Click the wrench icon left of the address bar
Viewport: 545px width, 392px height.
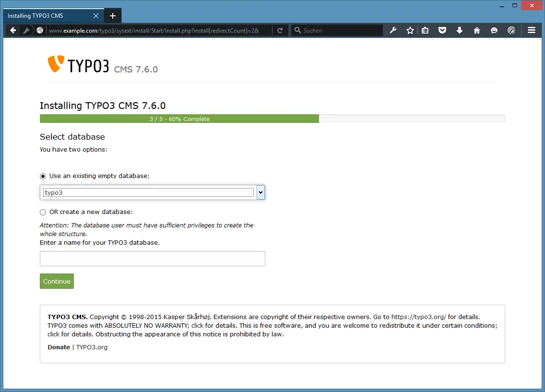pos(26,31)
